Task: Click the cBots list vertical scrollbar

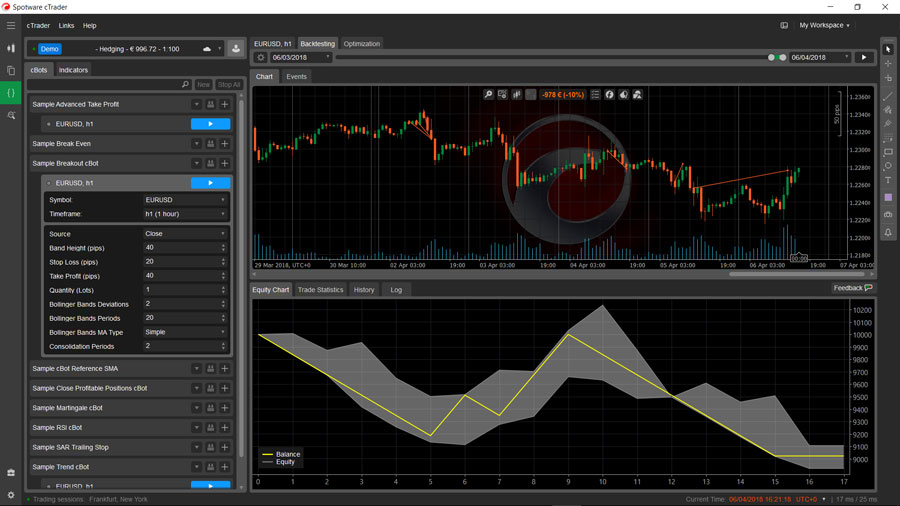Action: (241, 279)
